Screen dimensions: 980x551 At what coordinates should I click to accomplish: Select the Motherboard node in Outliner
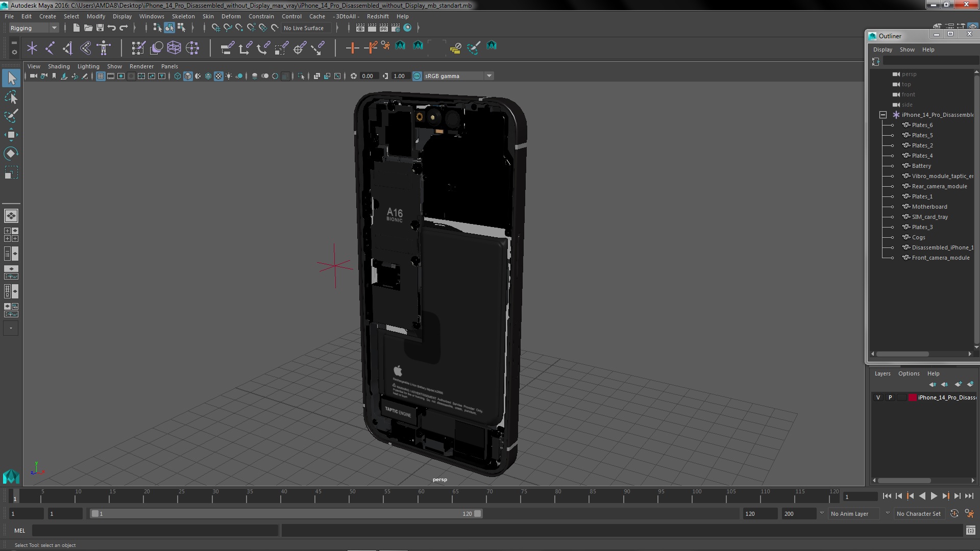[929, 207]
